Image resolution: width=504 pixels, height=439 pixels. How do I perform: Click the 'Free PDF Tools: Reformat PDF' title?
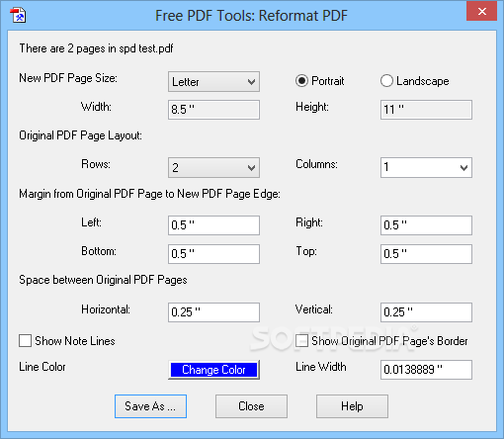point(251,16)
